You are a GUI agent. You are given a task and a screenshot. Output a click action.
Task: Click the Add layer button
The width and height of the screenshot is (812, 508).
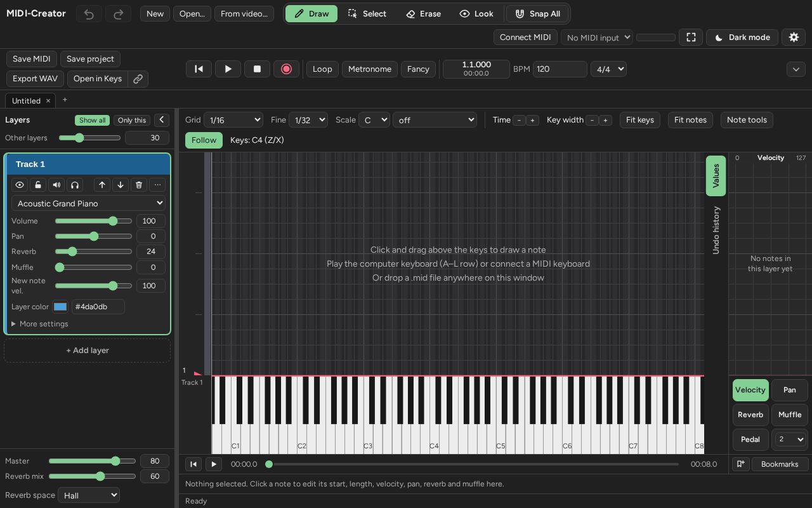(88, 351)
